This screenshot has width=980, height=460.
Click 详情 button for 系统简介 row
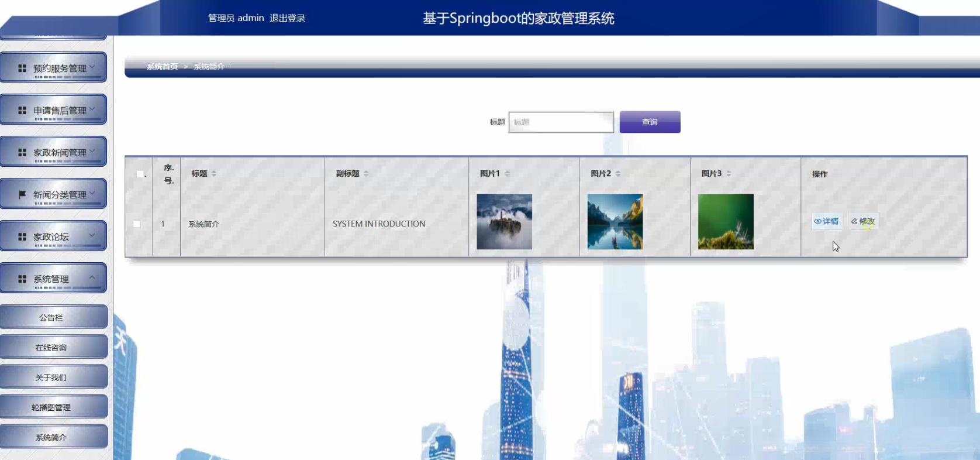click(x=826, y=221)
